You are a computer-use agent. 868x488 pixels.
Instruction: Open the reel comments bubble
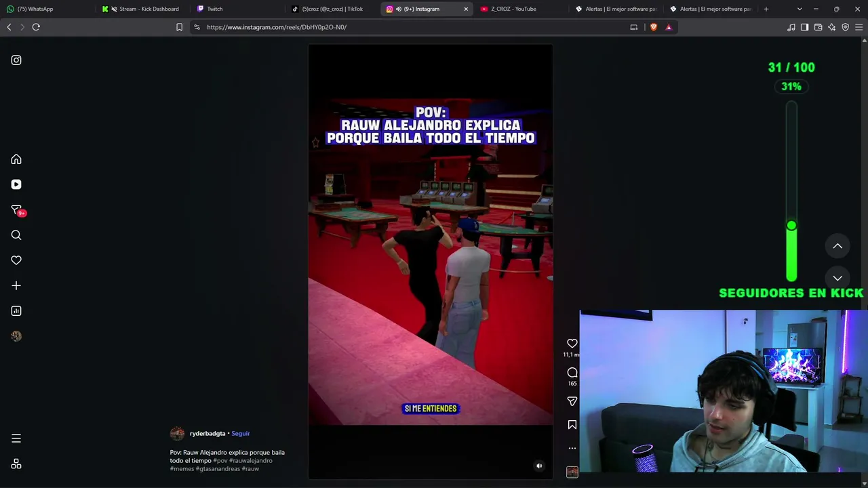pyautogui.click(x=572, y=372)
